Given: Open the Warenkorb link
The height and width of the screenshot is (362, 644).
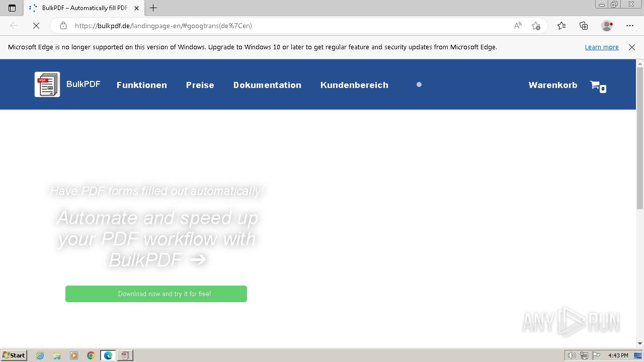Looking at the screenshot, I should (553, 85).
